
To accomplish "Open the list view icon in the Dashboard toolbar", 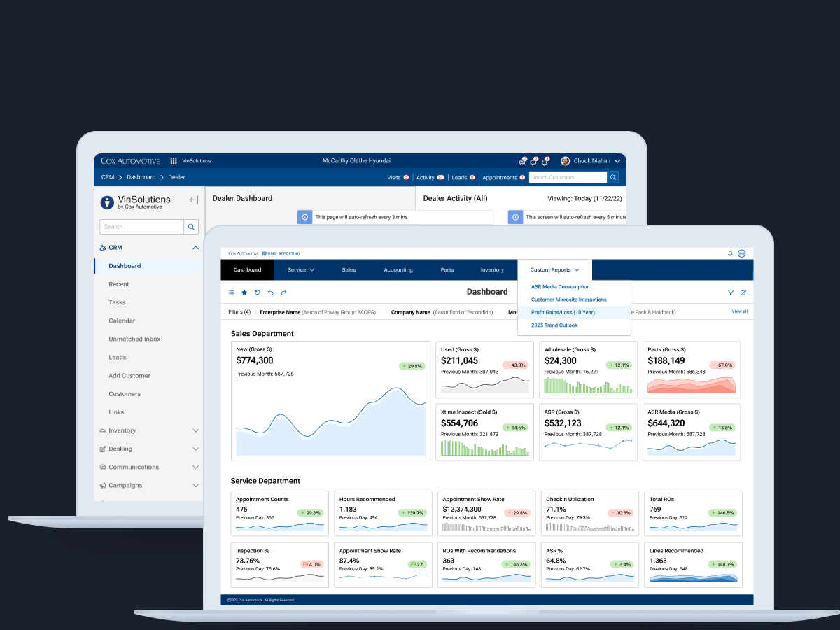I will coord(232,293).
